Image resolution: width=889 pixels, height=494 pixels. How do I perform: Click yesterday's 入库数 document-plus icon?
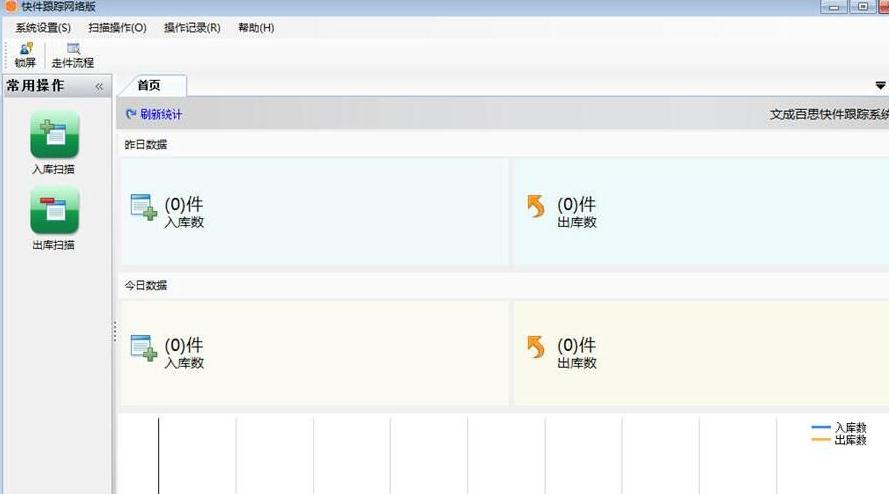(x=143, y=208)
